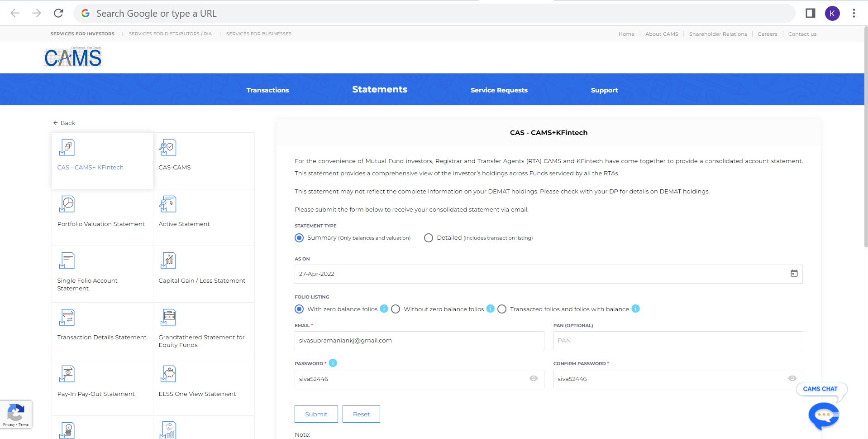Switch to Services for Businesses tab

(259, 34)
